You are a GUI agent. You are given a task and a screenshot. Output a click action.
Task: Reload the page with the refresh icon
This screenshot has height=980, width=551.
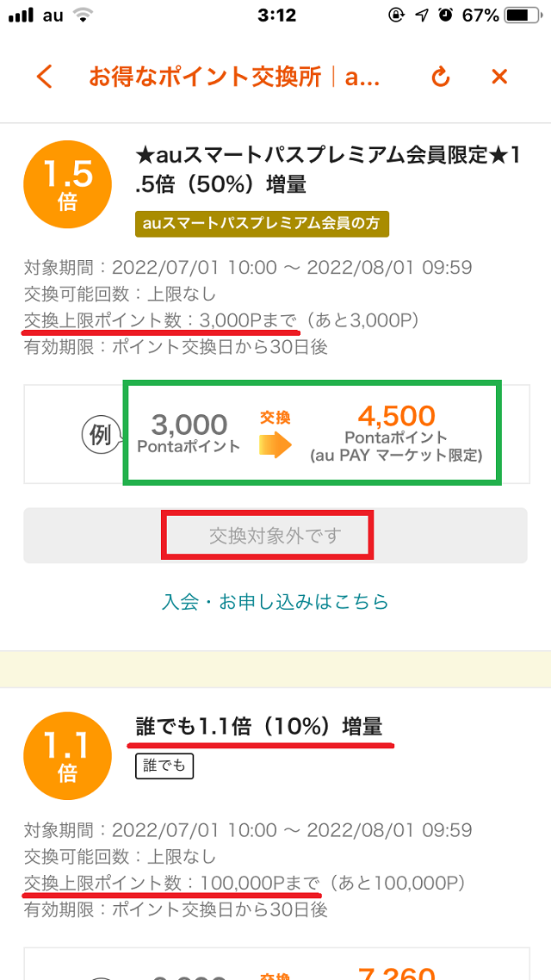pos(441,77)
